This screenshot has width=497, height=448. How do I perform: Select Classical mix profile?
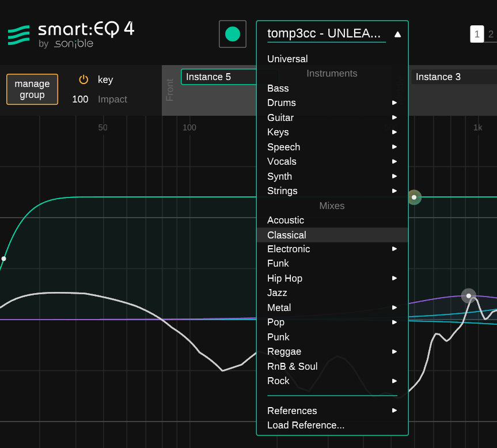click(x=287, y=235)
